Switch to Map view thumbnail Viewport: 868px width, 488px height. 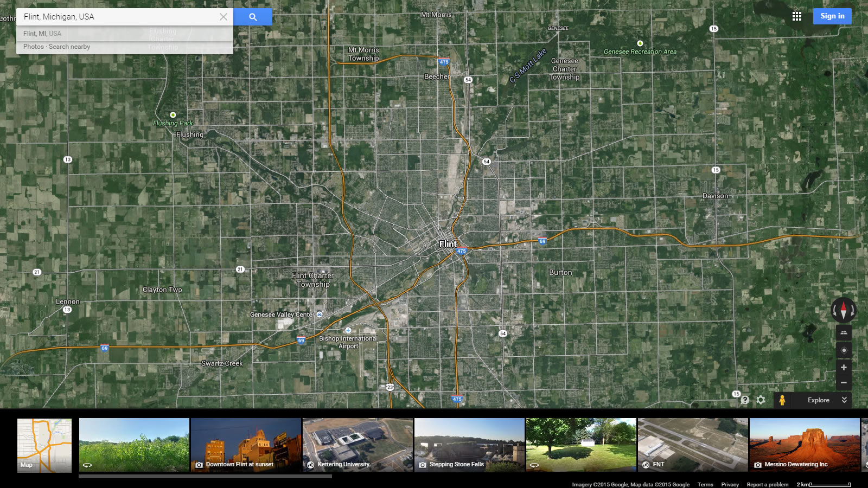point(44,445)
